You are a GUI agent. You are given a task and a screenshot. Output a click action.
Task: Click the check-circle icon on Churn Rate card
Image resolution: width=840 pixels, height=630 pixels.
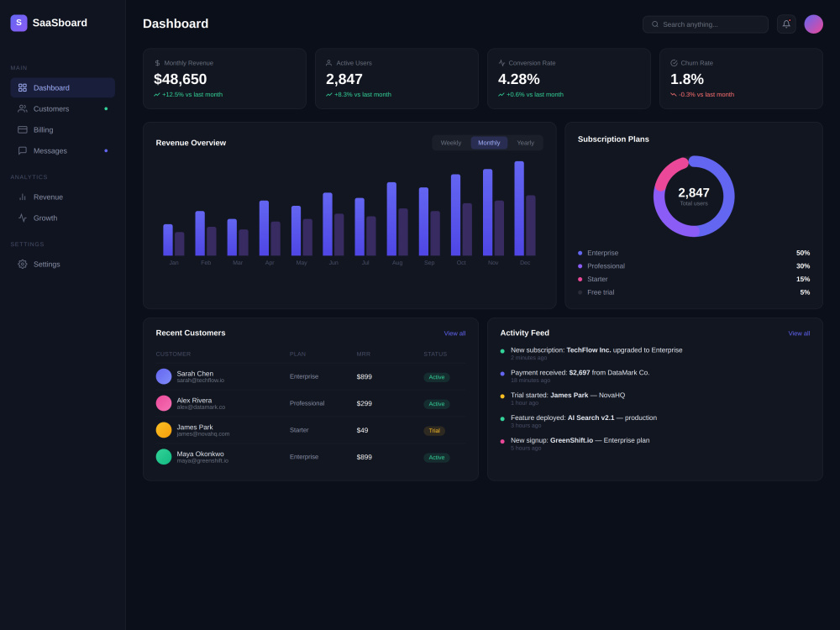674,63
